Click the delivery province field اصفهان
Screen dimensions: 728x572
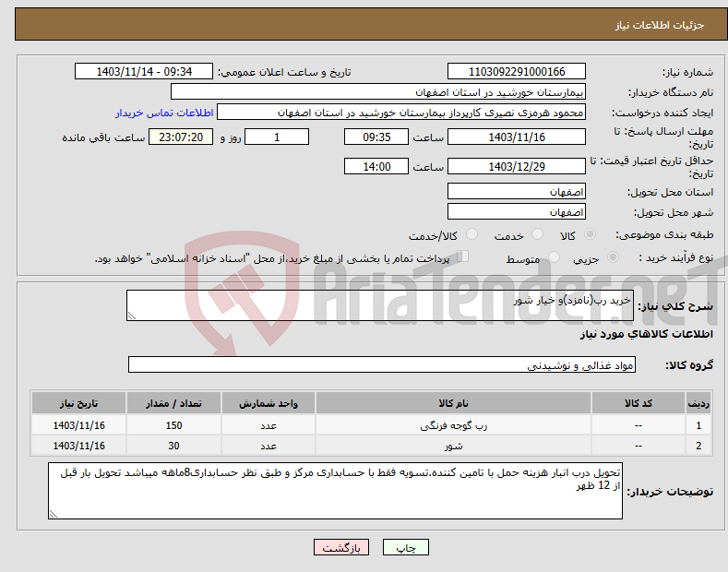coord(517,191)
